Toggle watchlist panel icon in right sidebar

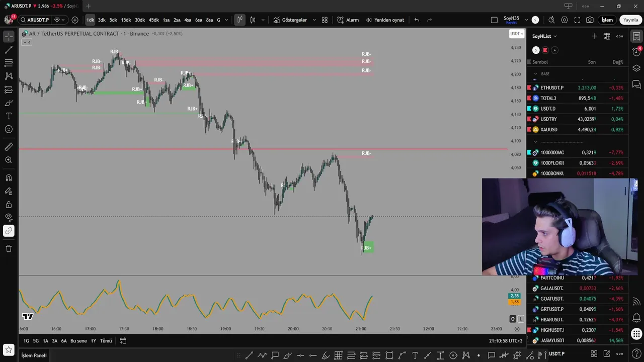click(636, 36)
